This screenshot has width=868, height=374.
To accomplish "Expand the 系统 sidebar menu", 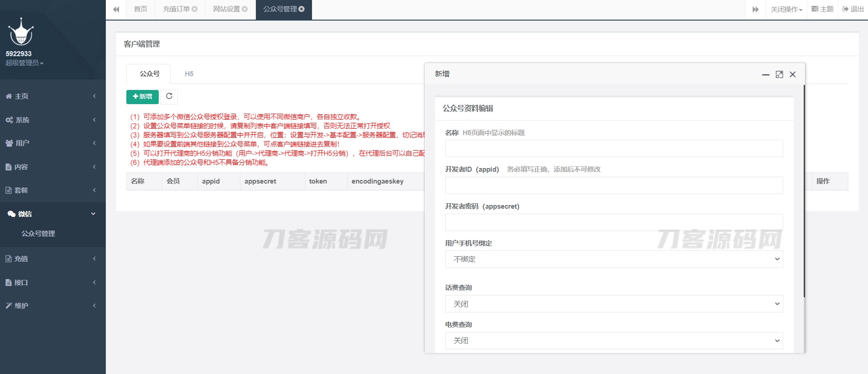I will pyautogui.click(x=52, y=120).
